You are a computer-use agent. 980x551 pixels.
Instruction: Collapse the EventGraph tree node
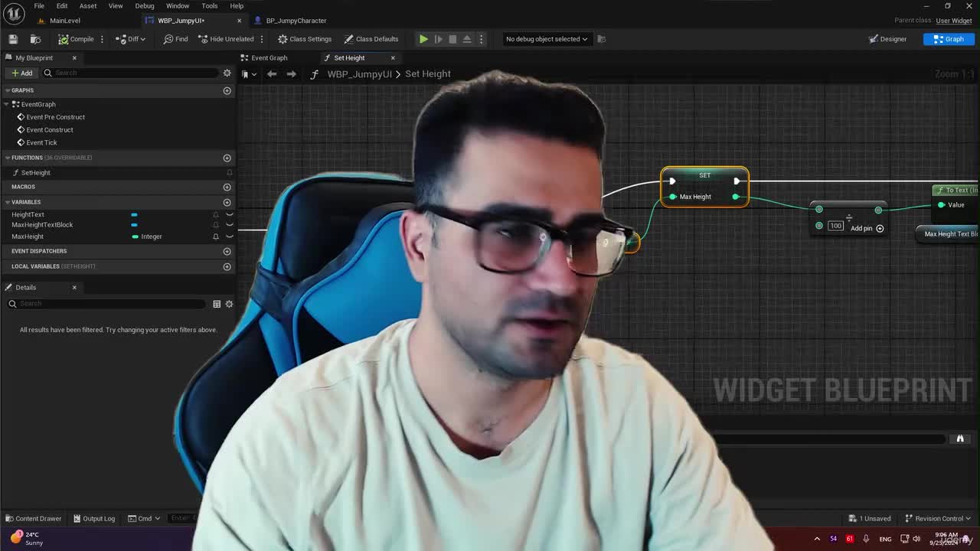click(7, 104)
